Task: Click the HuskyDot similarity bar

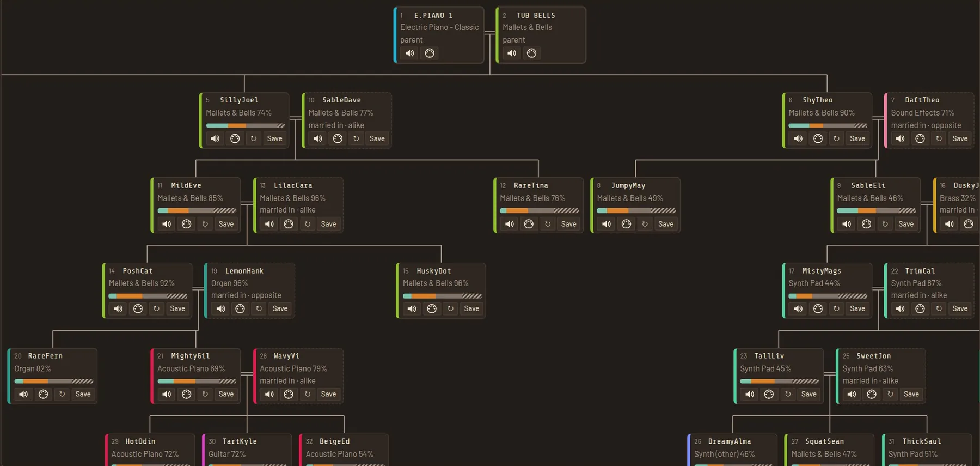Action: 442,296
